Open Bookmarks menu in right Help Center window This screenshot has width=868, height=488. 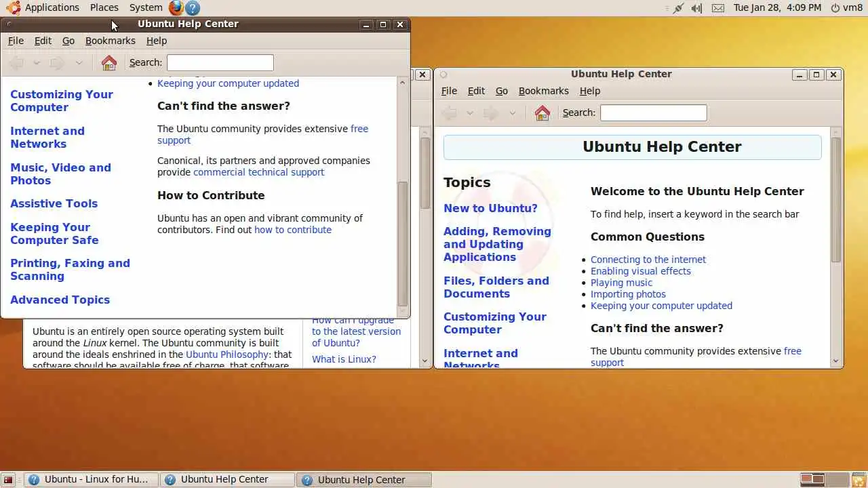(x=544, y=91)
